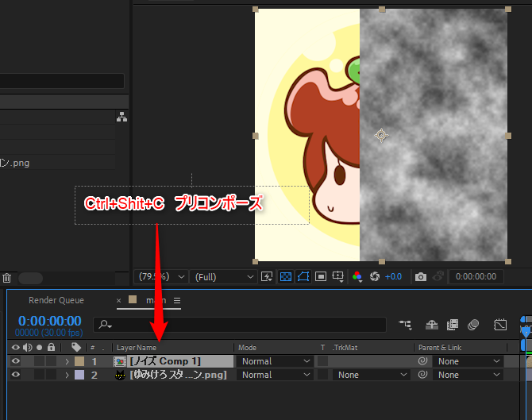532x420 pixels.
Task: Click comp icon beside ノイズ Comp 1
Action: [x=120, y=362]
